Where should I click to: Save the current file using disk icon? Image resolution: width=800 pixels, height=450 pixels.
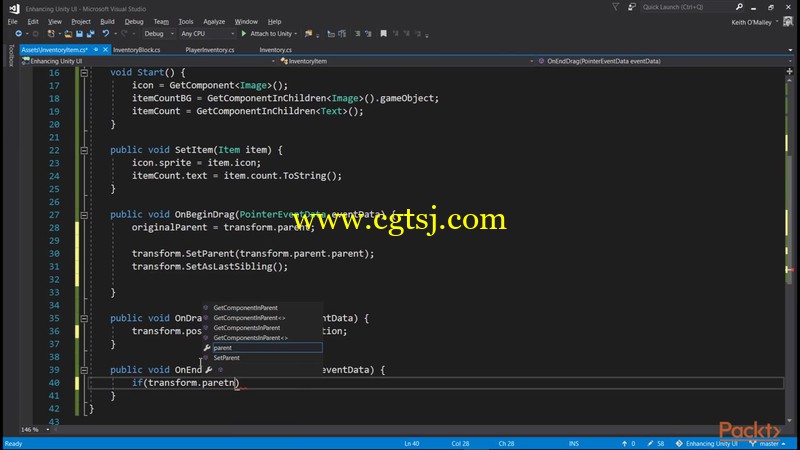[x=79, y=34]
